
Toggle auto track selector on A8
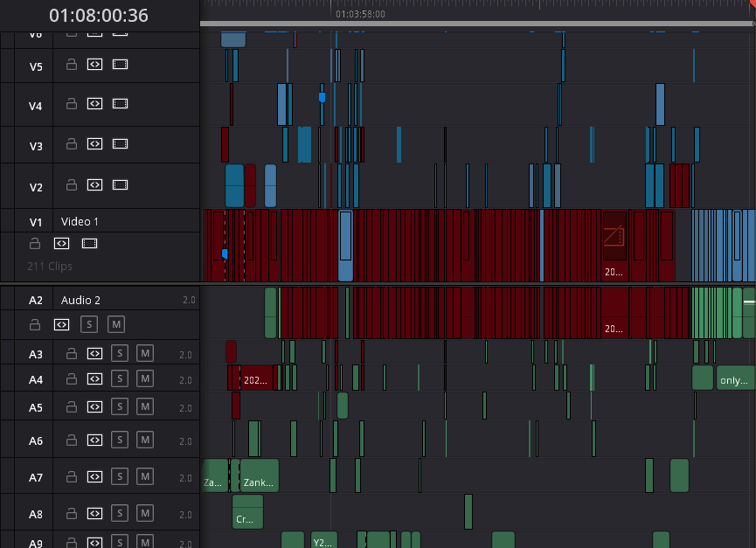click(x=94, y=513)
